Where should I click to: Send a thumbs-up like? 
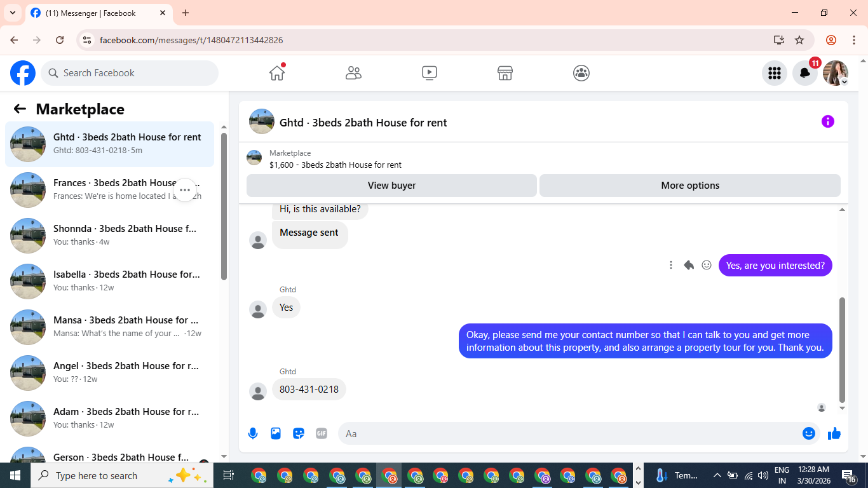point(834,433)
